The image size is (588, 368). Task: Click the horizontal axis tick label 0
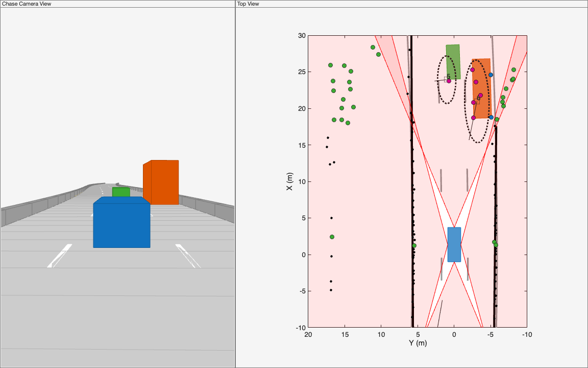click(454, 335)
